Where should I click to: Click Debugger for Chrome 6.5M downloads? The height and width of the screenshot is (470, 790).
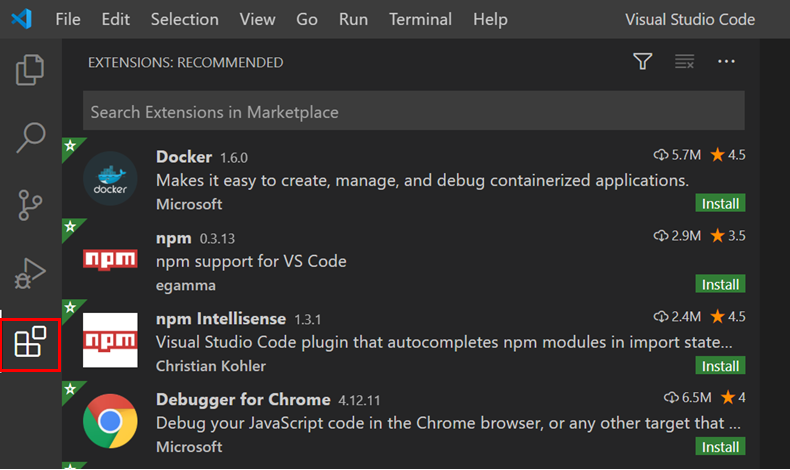688,397
